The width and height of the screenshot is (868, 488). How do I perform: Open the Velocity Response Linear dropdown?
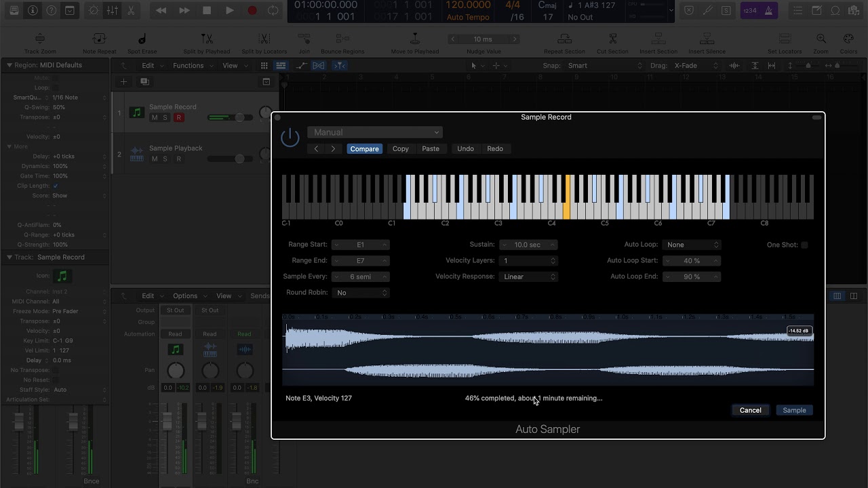coord(528,277)
